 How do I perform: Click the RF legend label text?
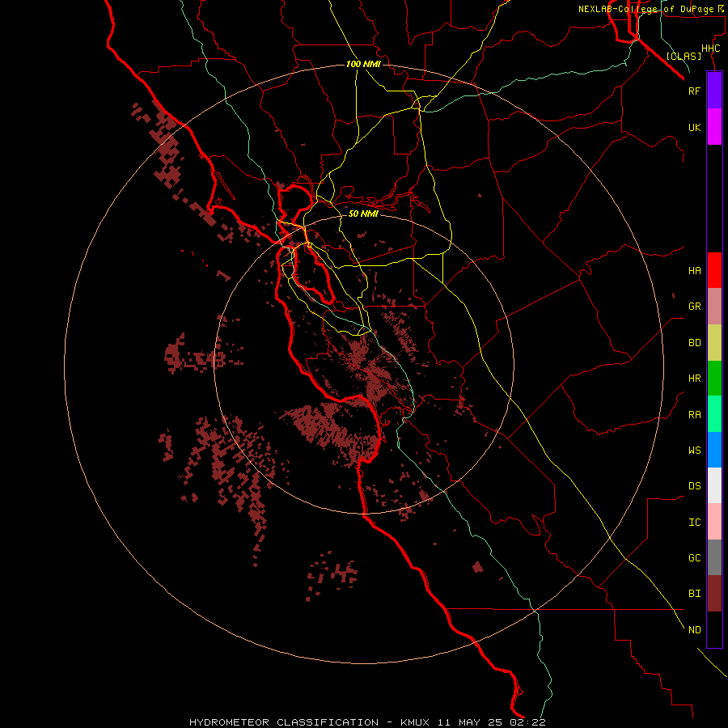tap(694, 91)
